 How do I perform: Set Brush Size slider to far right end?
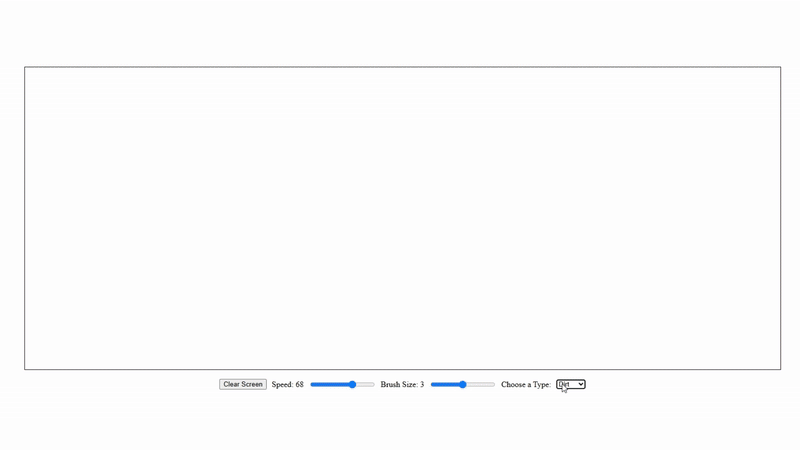pyautogui.click(x=494, y=384)
